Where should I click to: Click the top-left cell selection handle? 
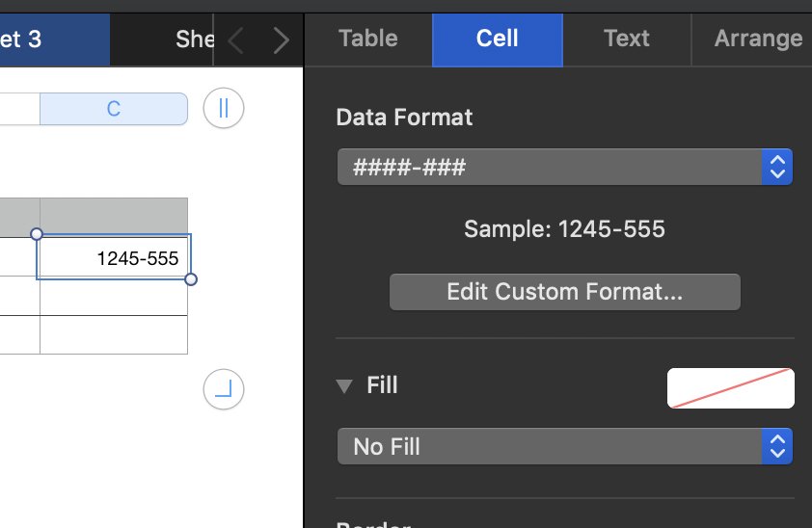[x=37, y=234]
